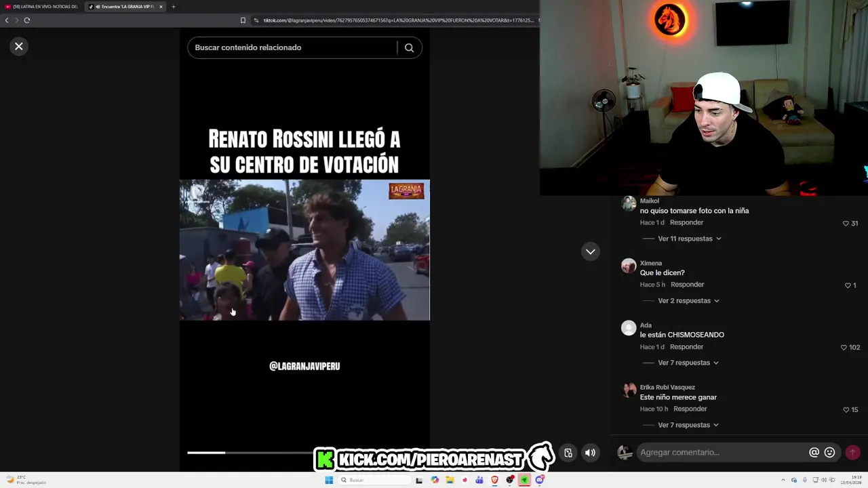Like Ada's comment heart icon
This screenshot has width=868, height=488.
844,347
